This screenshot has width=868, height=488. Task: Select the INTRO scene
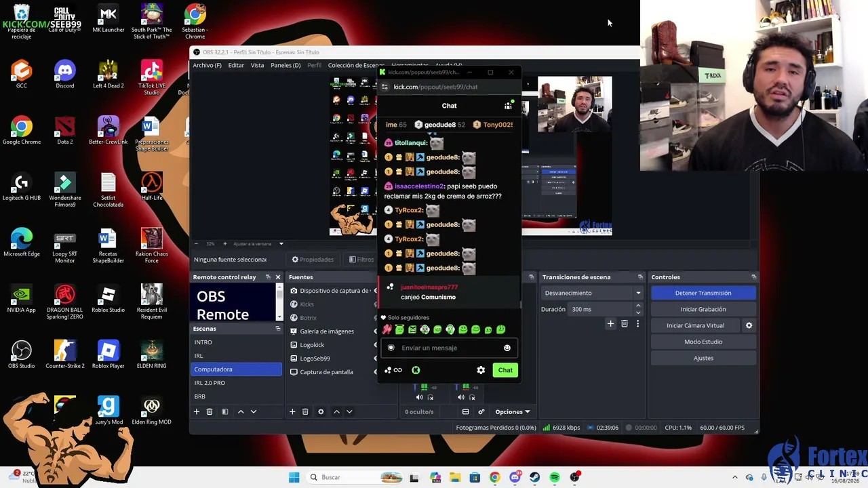[x=237, y=342]
